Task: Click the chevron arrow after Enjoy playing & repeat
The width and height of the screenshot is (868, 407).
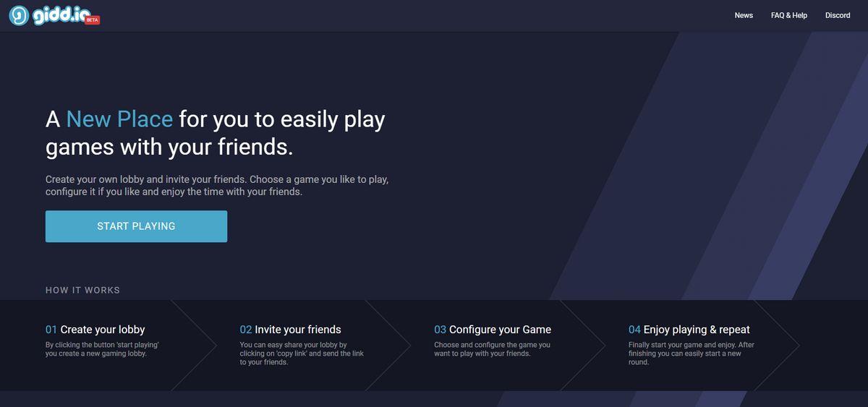Action: click(x=777, y=346)
